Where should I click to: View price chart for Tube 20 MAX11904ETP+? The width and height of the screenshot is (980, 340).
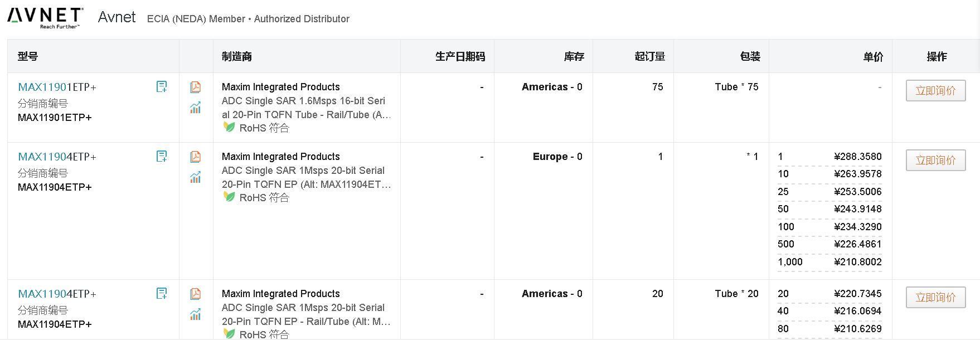pyautogui.click(x=196, y=314)
